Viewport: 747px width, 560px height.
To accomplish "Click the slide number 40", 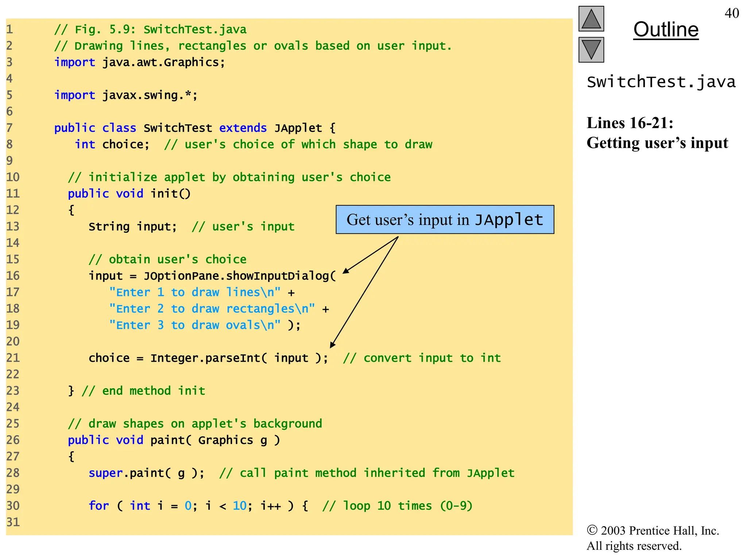I will 732,13.
